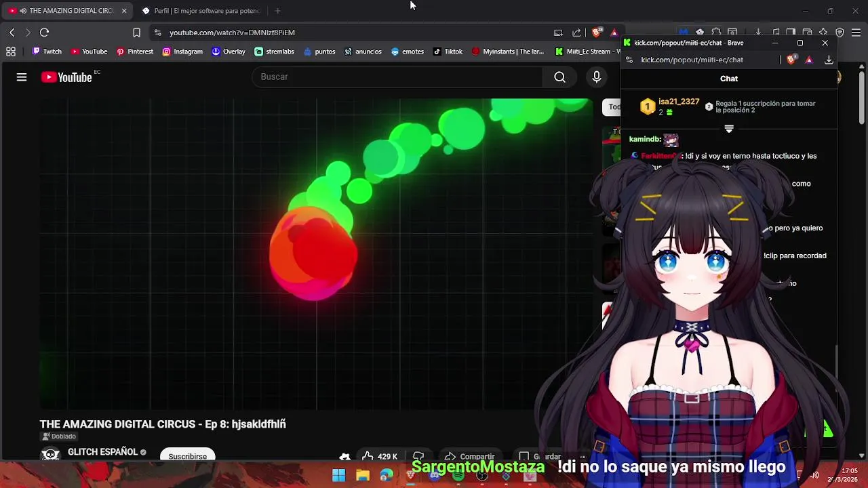The image size is (868, 488).
Task: Focus the Buscar search field
Action: (397, 77)
